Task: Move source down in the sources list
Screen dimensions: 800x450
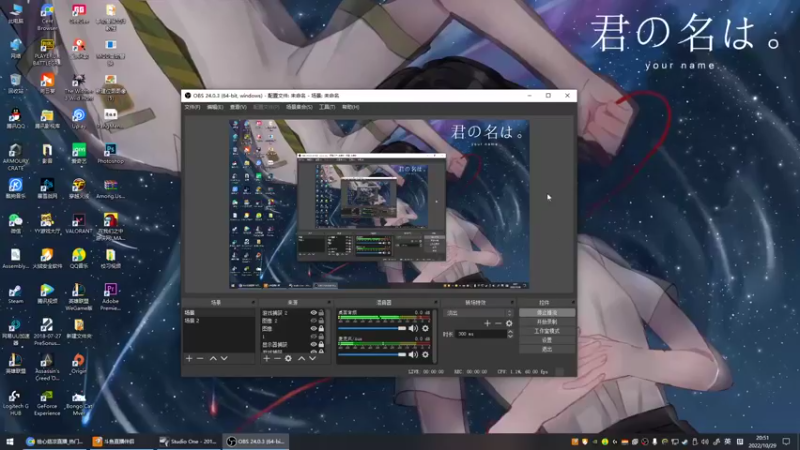Action: pyautogui.click(x=313, y=359)
